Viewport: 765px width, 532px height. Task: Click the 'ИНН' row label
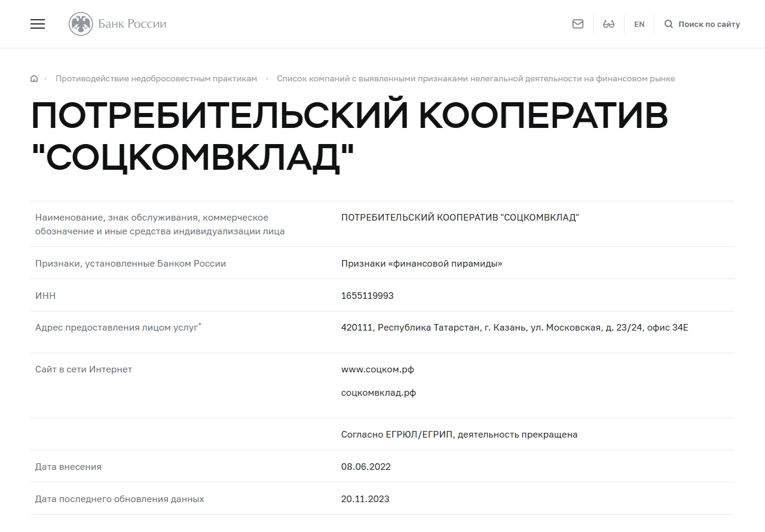click(x=45, y=295)
